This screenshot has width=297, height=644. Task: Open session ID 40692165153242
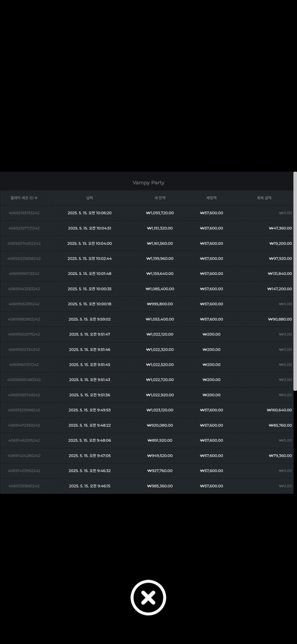[24, 213]
